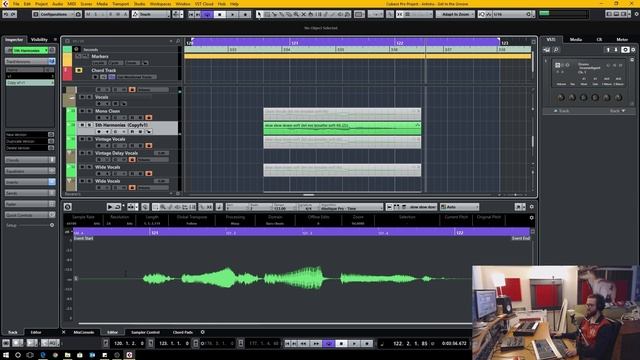
Task: Open Inspector Setup gear
Action: click(52, 225)
